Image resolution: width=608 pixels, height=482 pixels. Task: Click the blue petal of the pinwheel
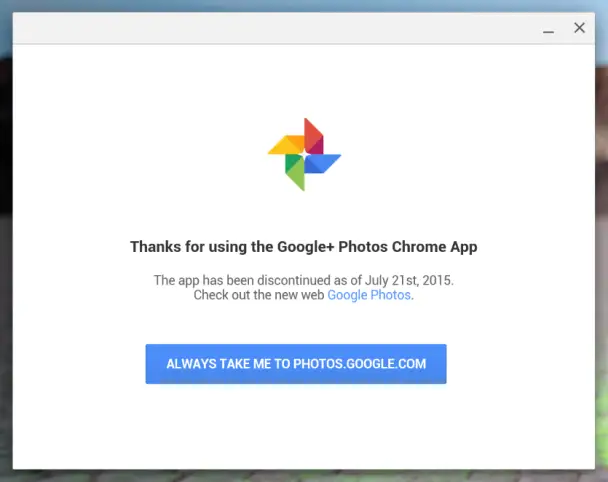323,163
